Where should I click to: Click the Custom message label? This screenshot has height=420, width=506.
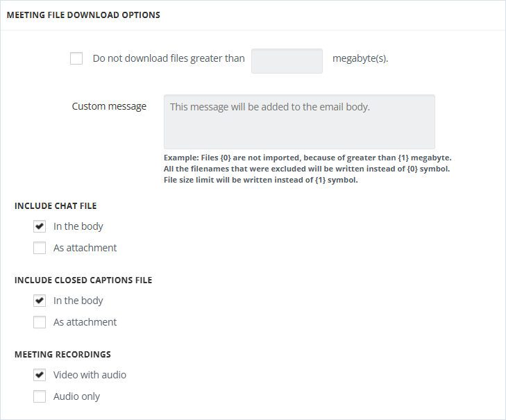coord(109,106)
